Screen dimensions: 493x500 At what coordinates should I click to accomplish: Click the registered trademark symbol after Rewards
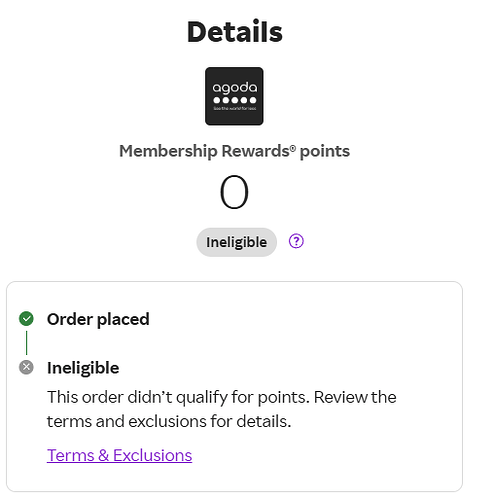(292, 148)
